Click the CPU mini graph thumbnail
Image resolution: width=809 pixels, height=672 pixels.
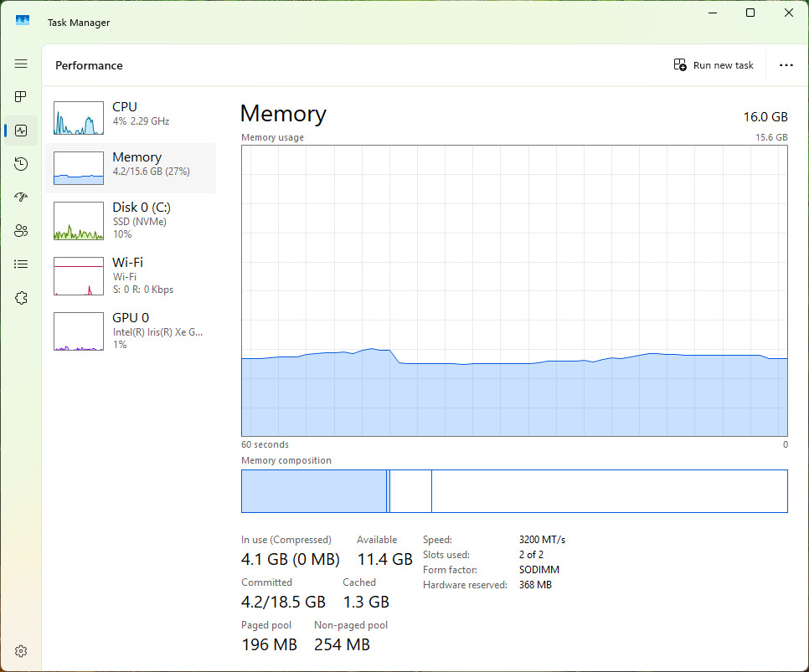(x=79, y=118)
